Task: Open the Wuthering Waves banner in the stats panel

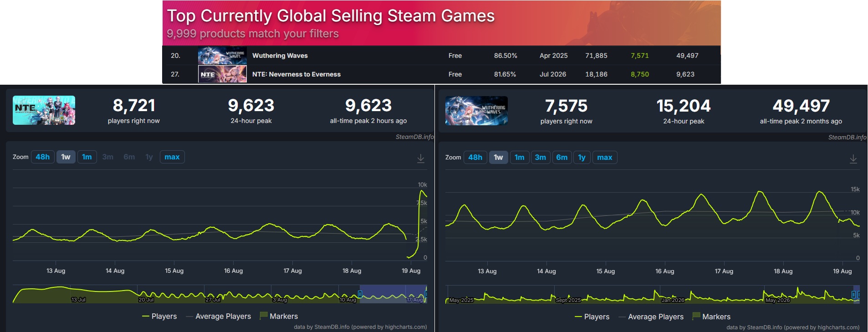Action: coord(476,111)
